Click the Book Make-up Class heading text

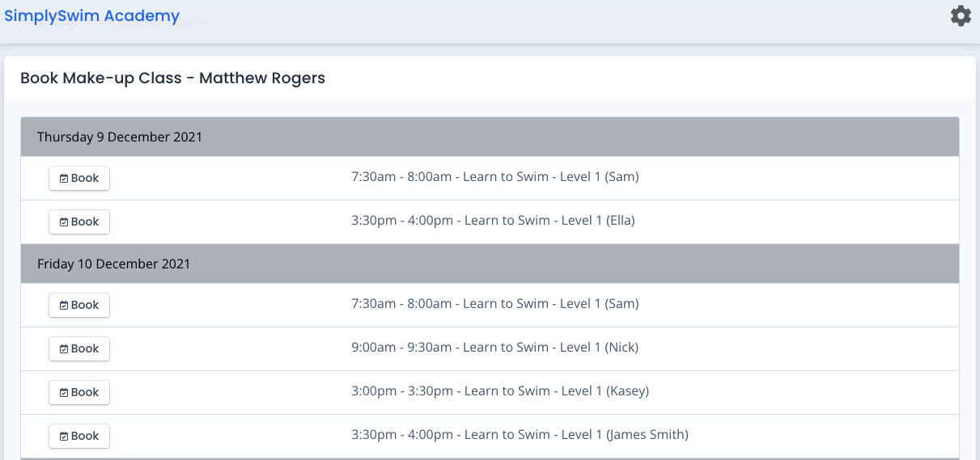(100, 78)
